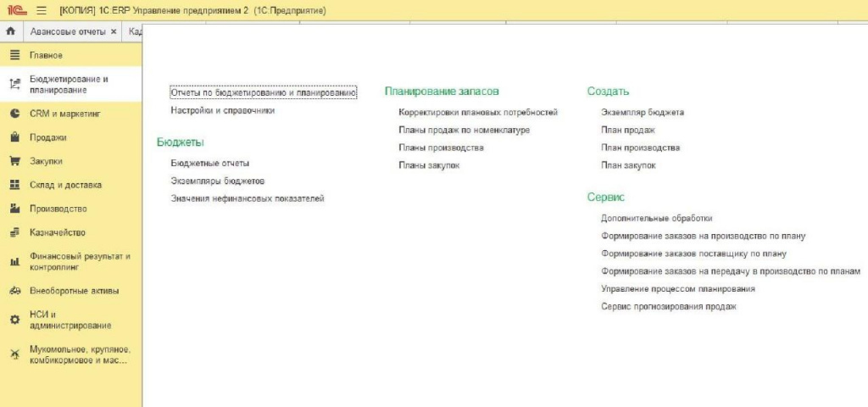Viewport: 868px width, 407px height.
Task: Create a new Экземпляр бюджета
Action: (643, 113)
